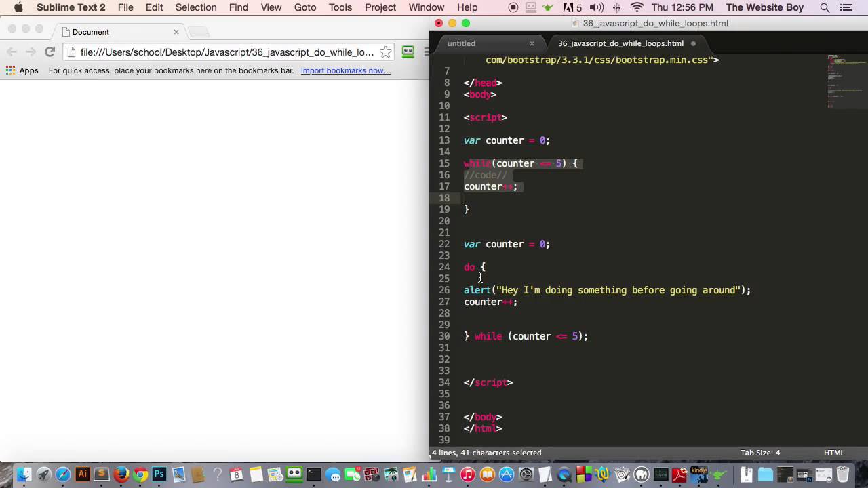Click '4 lines, 41 characters selected' status text

pyautogui.click(x=486, y=453)
